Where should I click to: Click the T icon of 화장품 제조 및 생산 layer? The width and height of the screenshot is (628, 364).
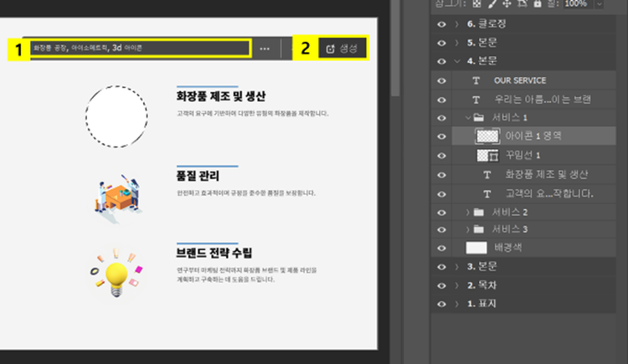[x=487, y=175]
